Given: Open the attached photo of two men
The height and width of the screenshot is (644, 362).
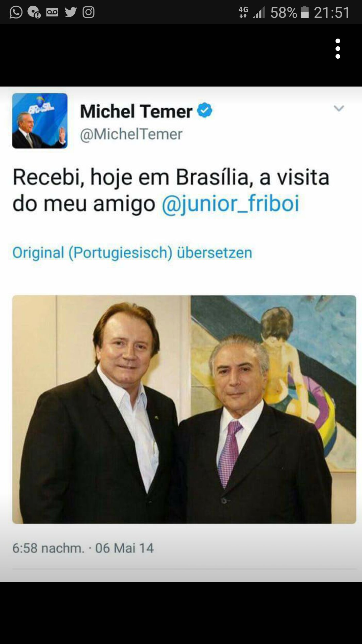Looking at the screenshot, I should pos(184,409).
